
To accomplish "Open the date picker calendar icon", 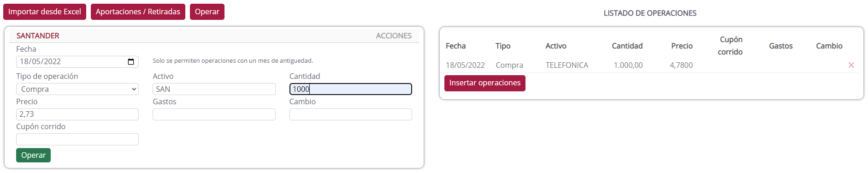I will pos(131,62).
